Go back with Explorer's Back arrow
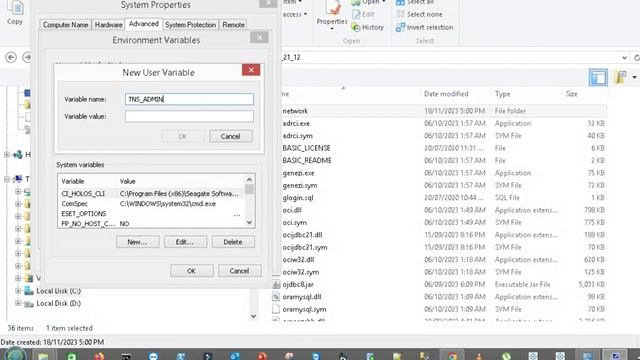Viewport: 640px width, 360px height. [x=11, y=57]
